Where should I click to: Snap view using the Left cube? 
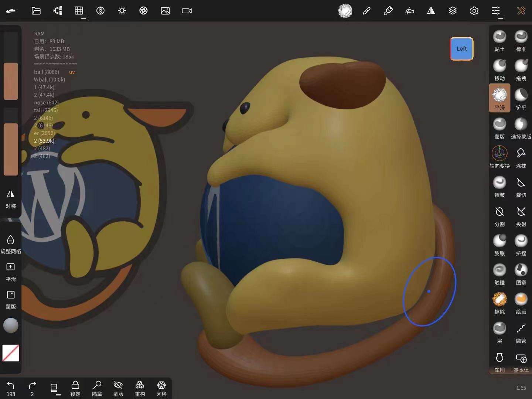461,49
